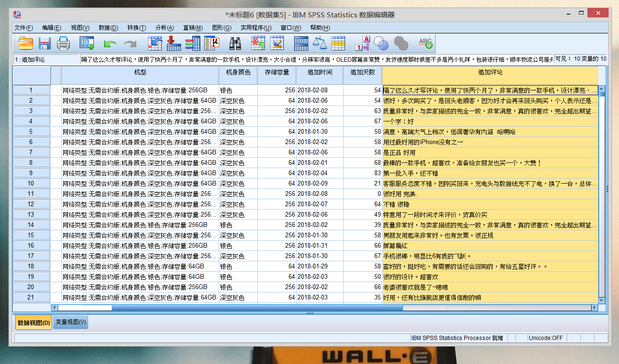619x364 pixels.
Task: Open the 实用程序(U) menu
Action: tap(256, 28)
